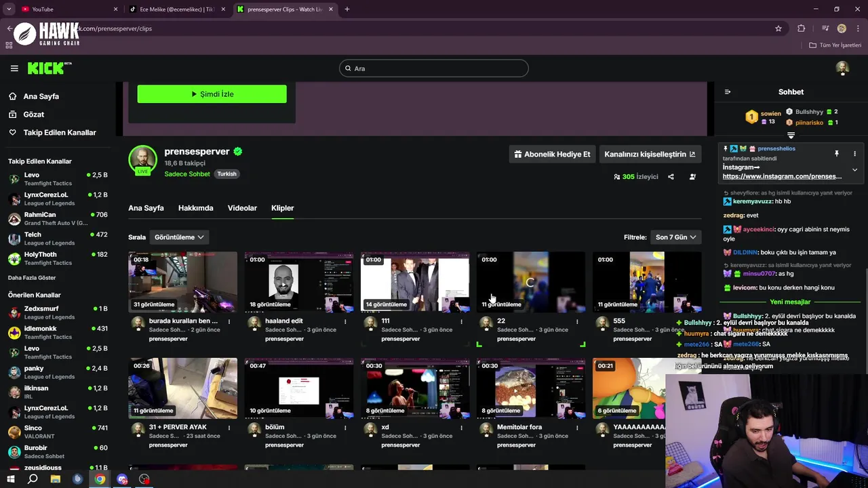This screenshot has height=488, width=868.
Task: Unpin the pinned message using pin icon
Action: click(x=836, y=154)
